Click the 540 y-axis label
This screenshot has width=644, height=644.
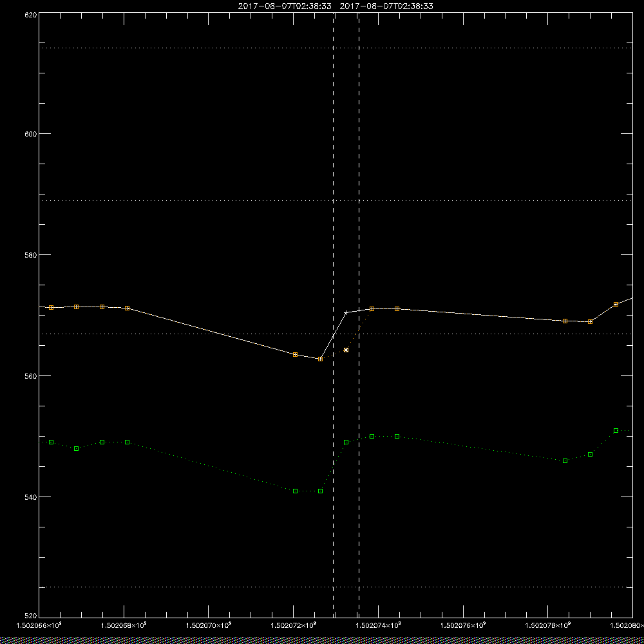click(x=31, y=497)
